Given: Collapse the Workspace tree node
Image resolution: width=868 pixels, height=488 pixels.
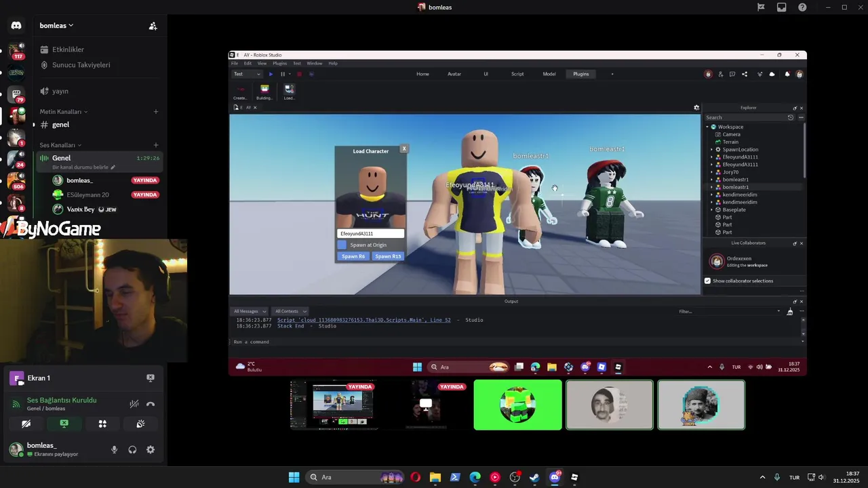Looking at the screenshot, I should pos(707,127).
